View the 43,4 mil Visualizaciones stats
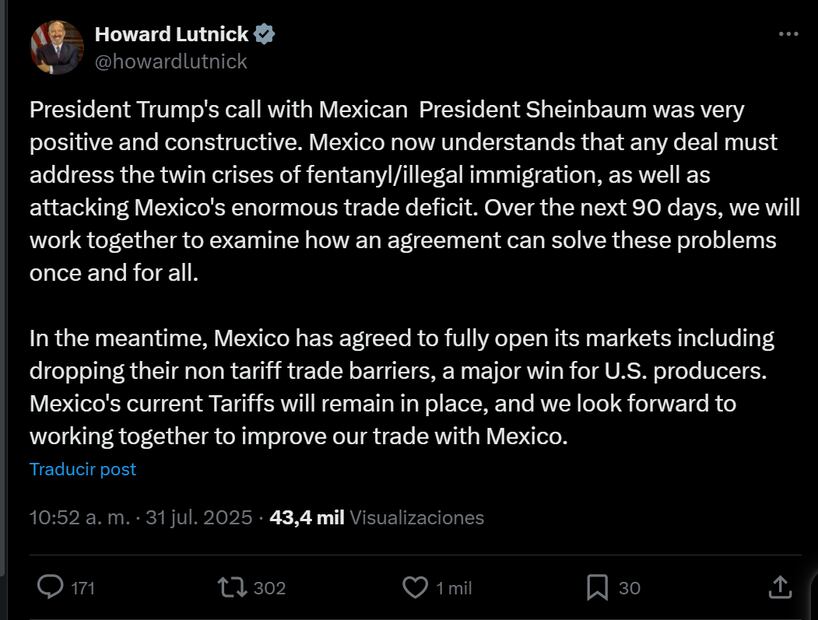 (x=377, y=518)
